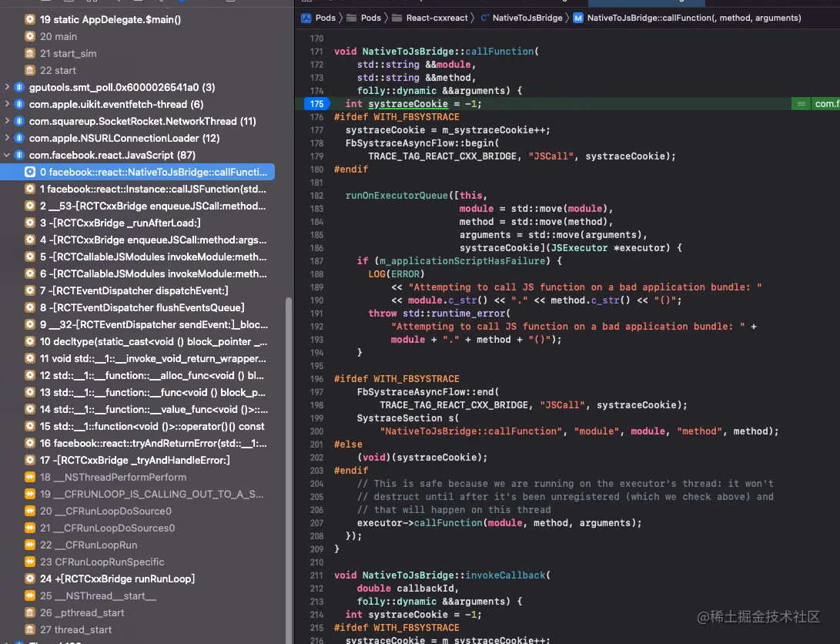Select stack frame 21 start_sim
The height and width of the screenshot is (644, 840).
point(61,54)
